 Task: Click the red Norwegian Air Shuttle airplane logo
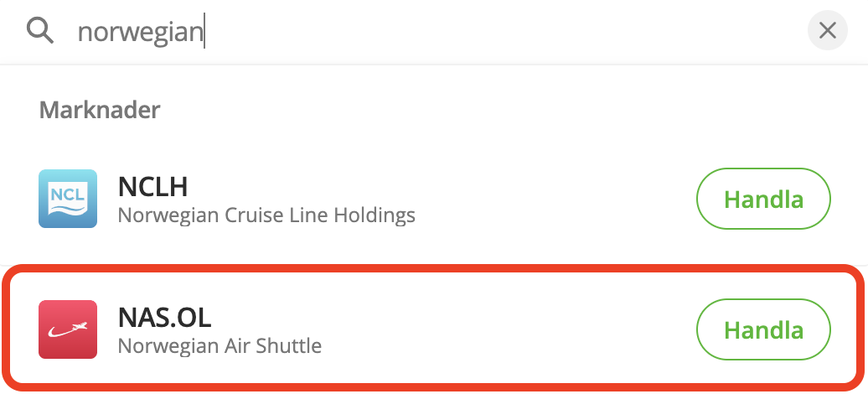(68, 329)
